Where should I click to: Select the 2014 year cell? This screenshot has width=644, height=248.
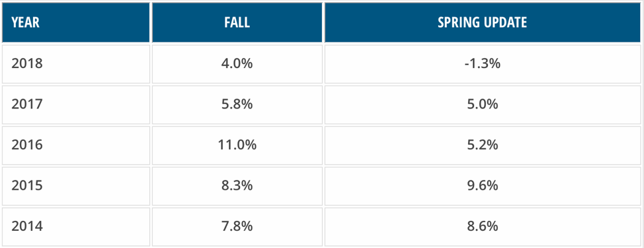tap(76, 227)
